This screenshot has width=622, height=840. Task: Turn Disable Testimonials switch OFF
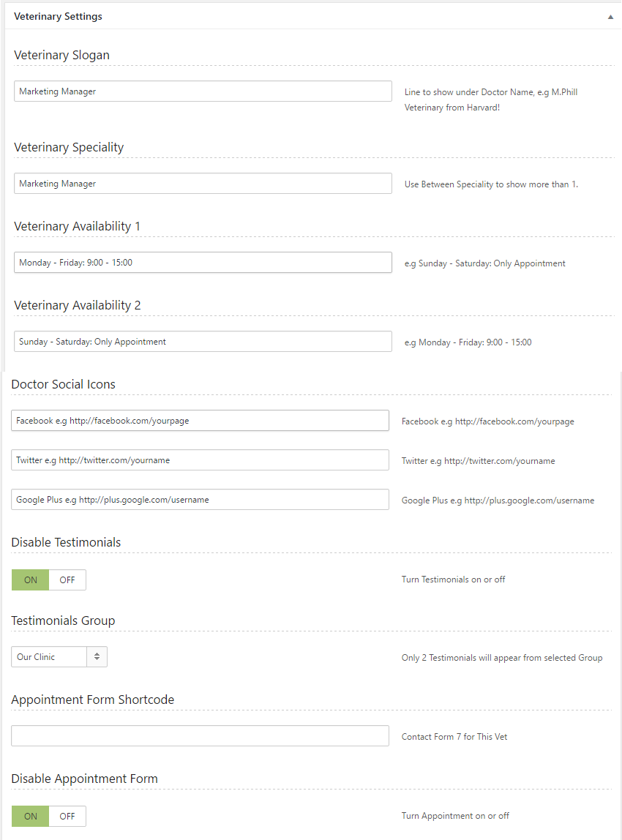pyautogui.click(x=67, y=580)
